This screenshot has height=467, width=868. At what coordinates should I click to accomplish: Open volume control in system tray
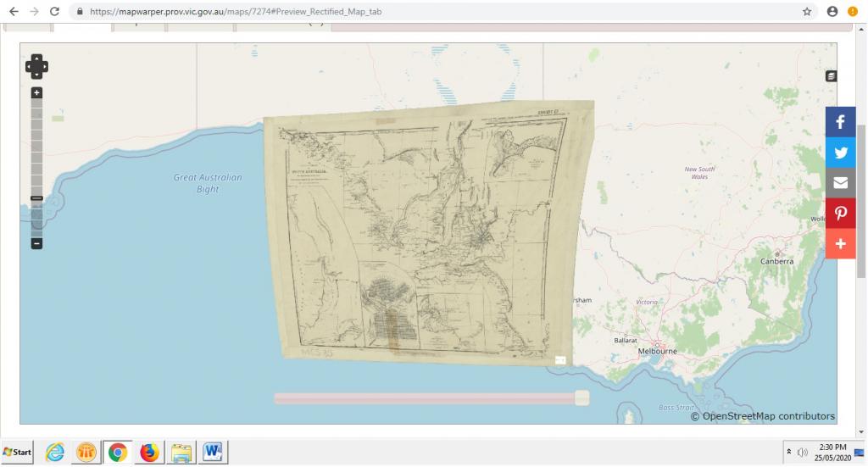tap(802, 453)
